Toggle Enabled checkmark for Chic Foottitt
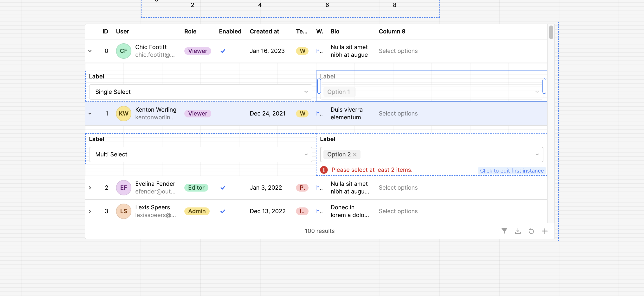Screen dimensions: 644x296 pyautogui.click(x=223, y=51)
